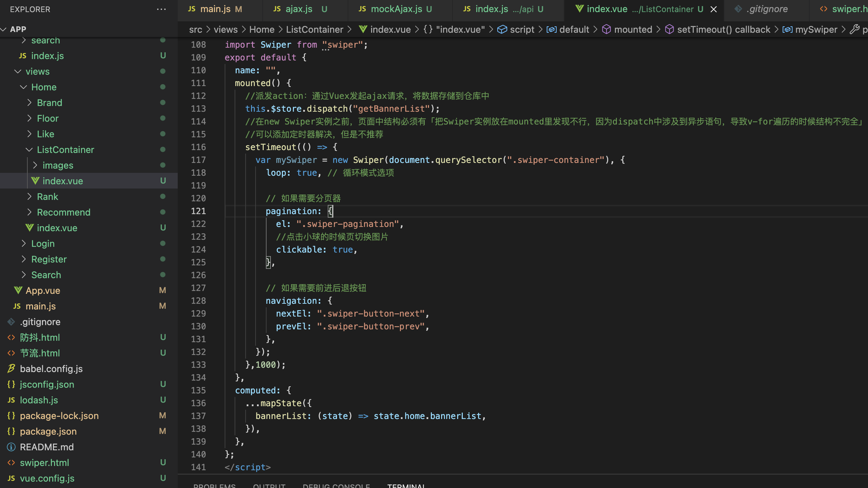Click the ListContainer breadcrumb item
868x488 pixels.
coord(315,30)
